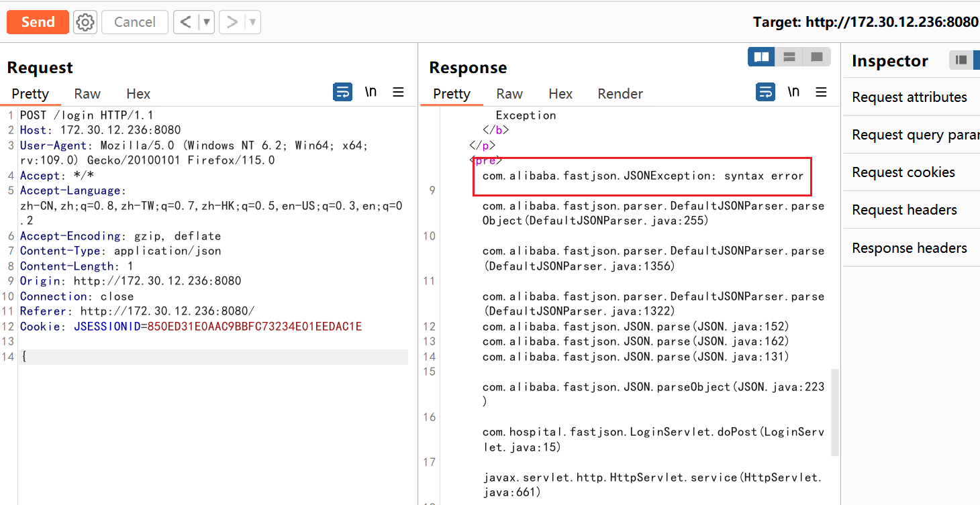Click the JSON.parse(JSON.java:131) line
Viewport: 980px width, 505px height.
(636, 357)
